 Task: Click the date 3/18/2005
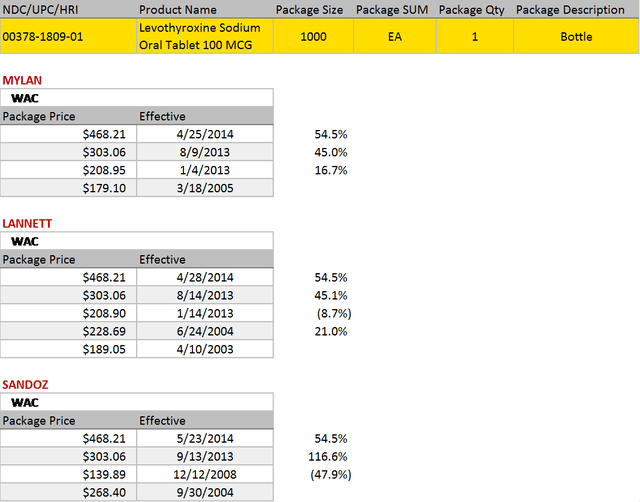(205, 188)
